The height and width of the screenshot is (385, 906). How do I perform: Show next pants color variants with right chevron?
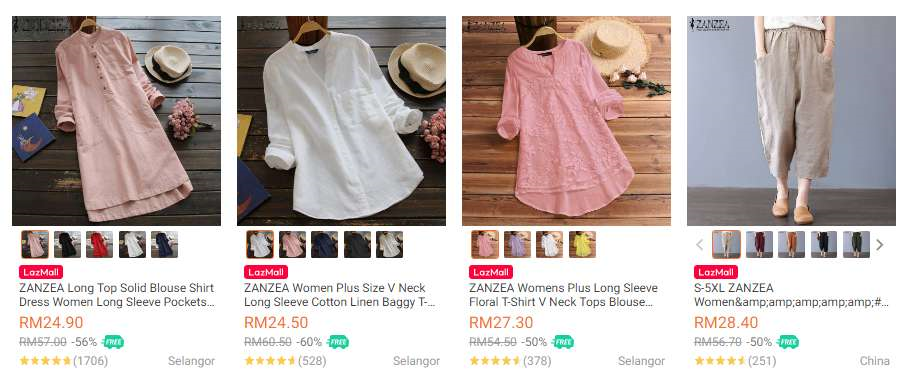[x=879, y=245]
